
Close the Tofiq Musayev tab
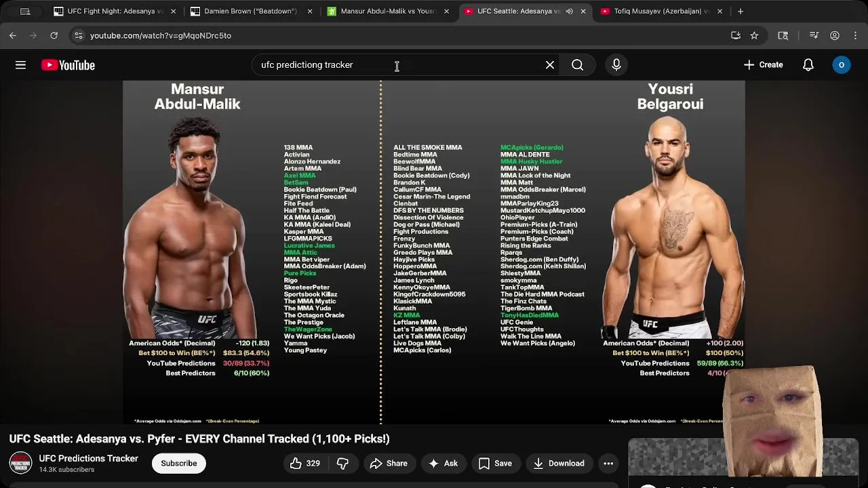pyautogui.click(x=719, y=12)
